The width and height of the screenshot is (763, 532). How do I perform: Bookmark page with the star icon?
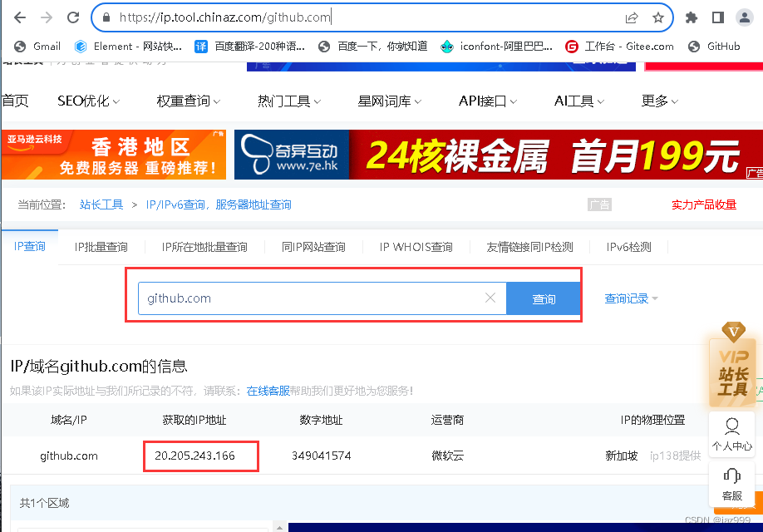pyautogui.click(x=658, y=18)
